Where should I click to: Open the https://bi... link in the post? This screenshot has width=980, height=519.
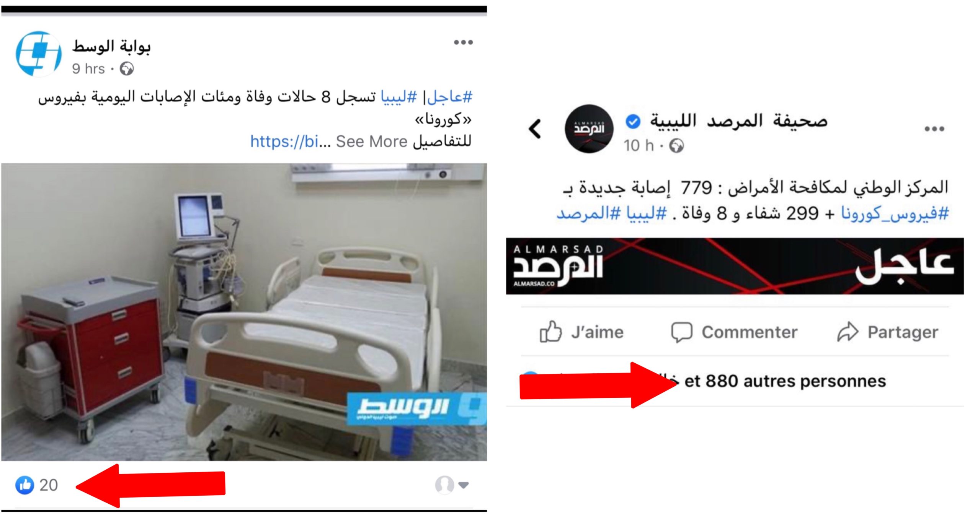284,142
